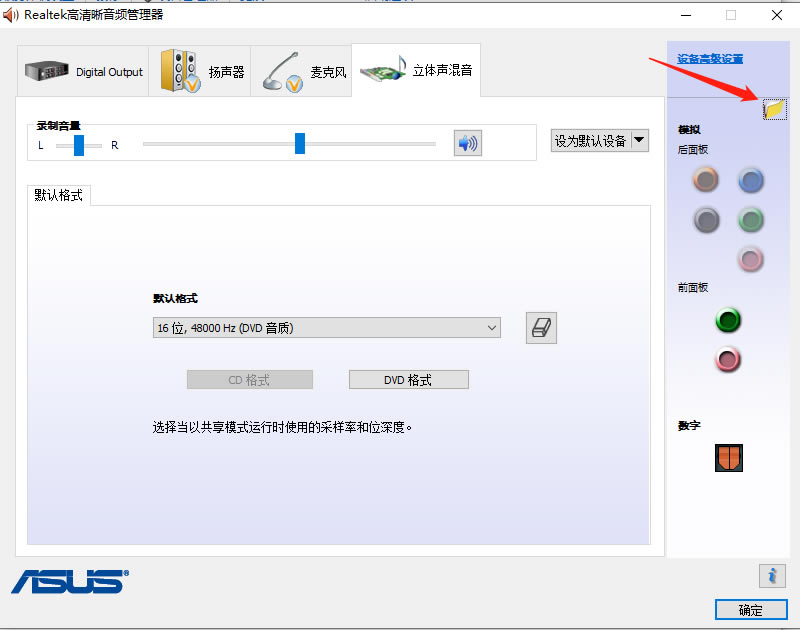Click the green rear panel jack
This screenshot has height=630, width=800.
point(751,219)
